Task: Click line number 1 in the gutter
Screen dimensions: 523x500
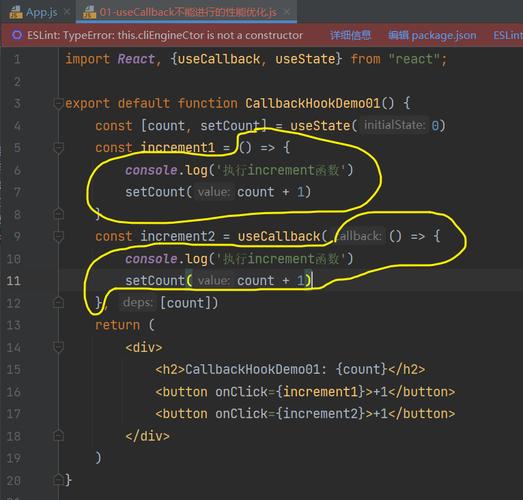Action: click(x=17, y=59)
